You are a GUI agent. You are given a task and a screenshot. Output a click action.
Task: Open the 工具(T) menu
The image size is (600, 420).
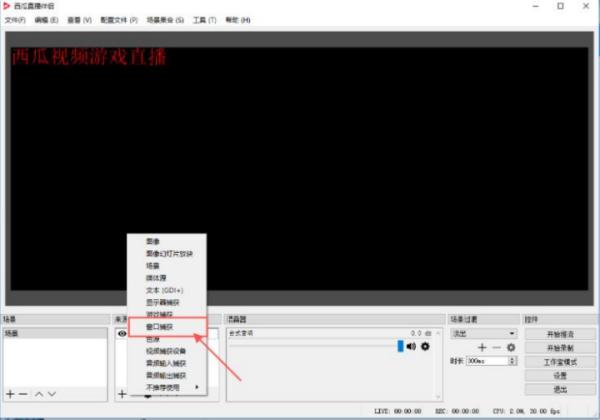coord(205,20)
